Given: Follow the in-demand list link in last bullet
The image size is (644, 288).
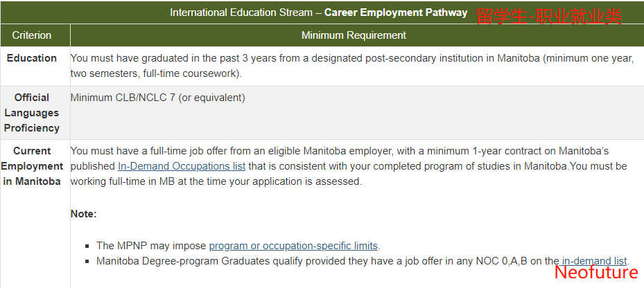Looking at the screenshot, I should tap(594, 261).
